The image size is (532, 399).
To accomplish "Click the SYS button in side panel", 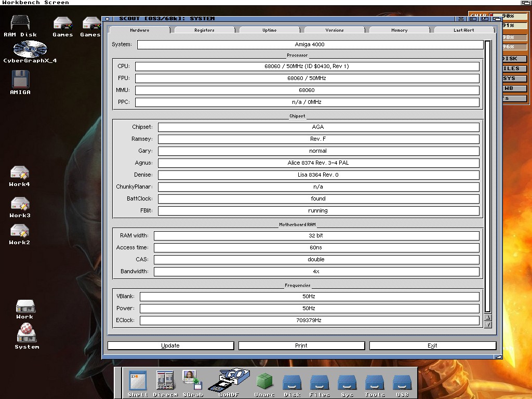I will click(514, 78).
